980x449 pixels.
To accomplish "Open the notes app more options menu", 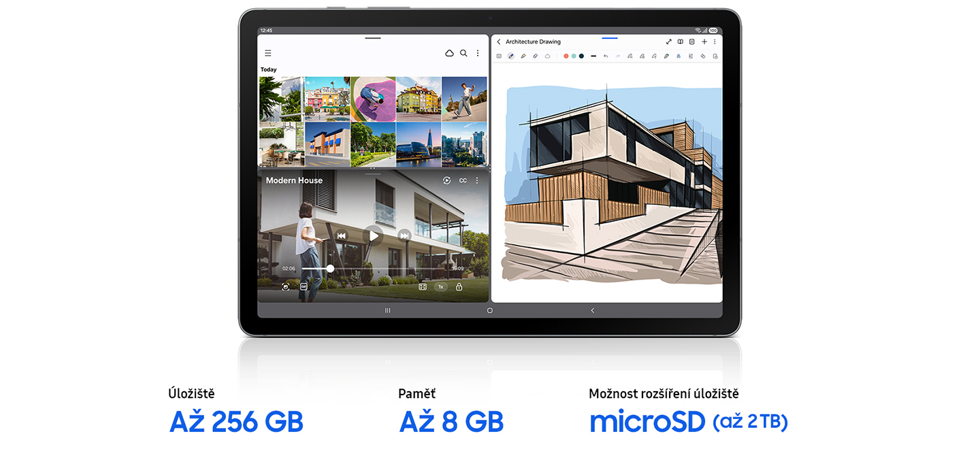I will click(715, 42).
